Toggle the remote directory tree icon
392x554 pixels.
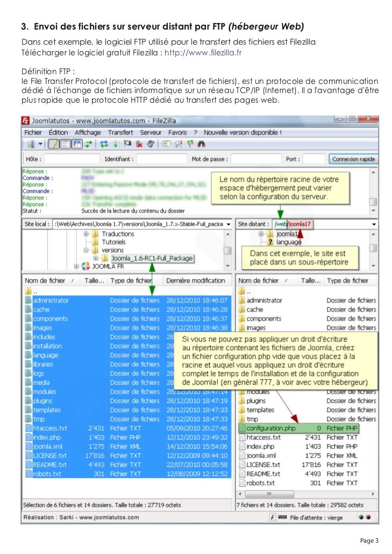[x=77, y=144]
